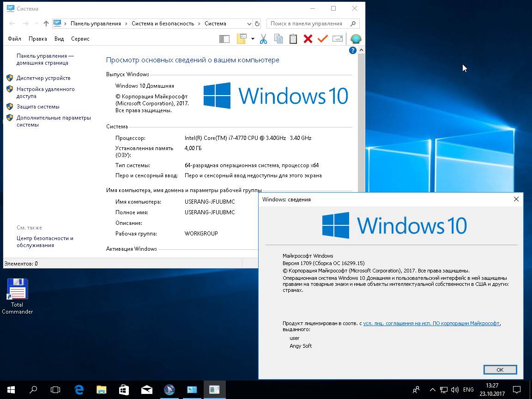Open the recent locations dropdown arrow
532x399 pixels.
tap(36, 24)
